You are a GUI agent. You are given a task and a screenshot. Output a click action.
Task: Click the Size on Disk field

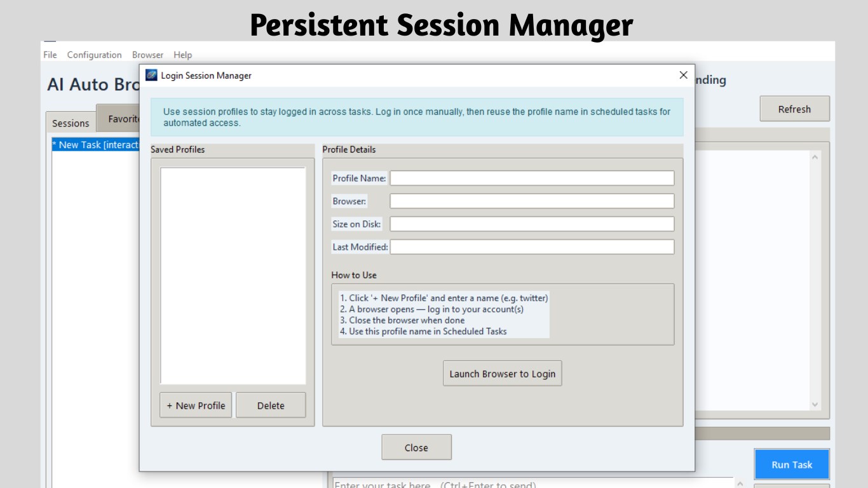(x=532, y=224)
